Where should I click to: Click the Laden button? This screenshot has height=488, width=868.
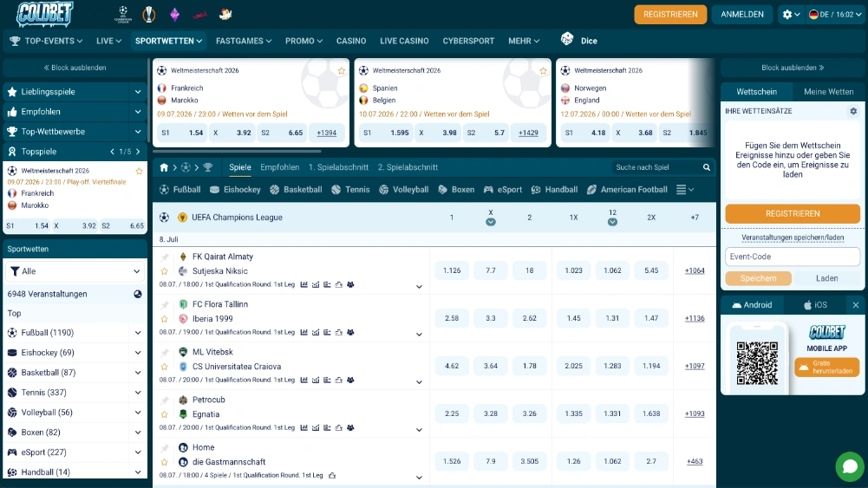[826, 278]
